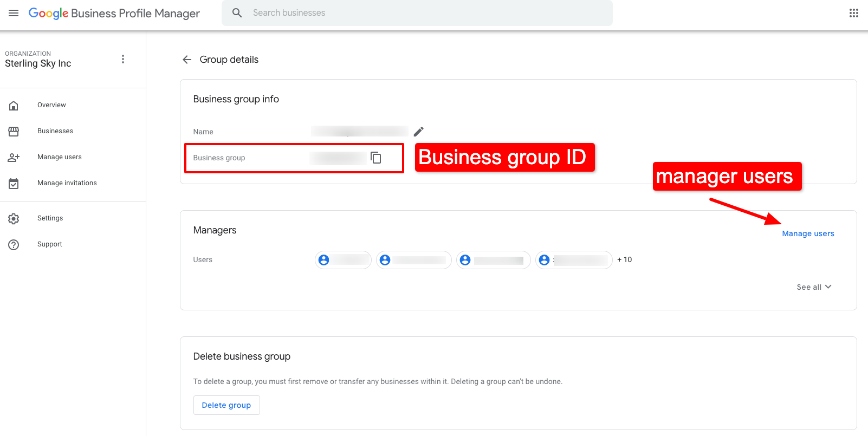
Task: Edit group name with pencil icon
Action: [418, 132]
